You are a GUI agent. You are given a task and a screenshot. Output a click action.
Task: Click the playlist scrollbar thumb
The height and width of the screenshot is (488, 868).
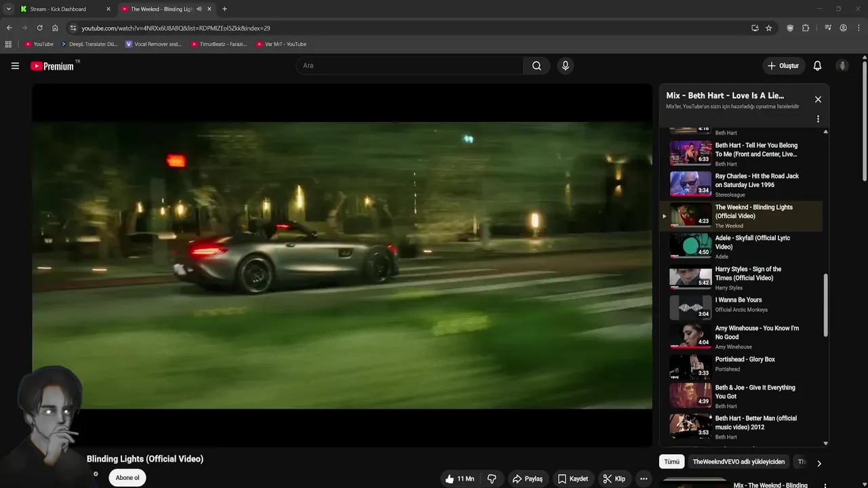tap(825, 306)
